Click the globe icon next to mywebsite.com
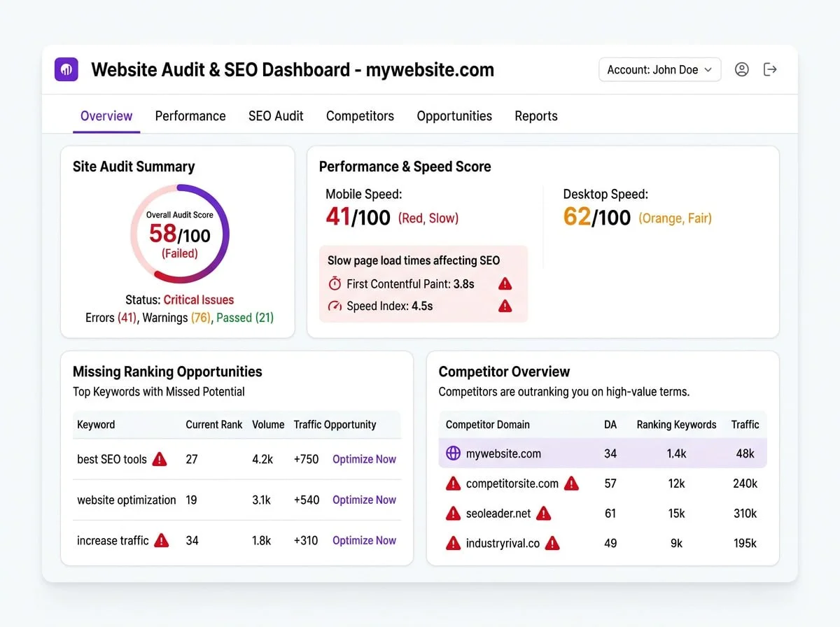Screen dimensions: 840x627 coord(452,453)
